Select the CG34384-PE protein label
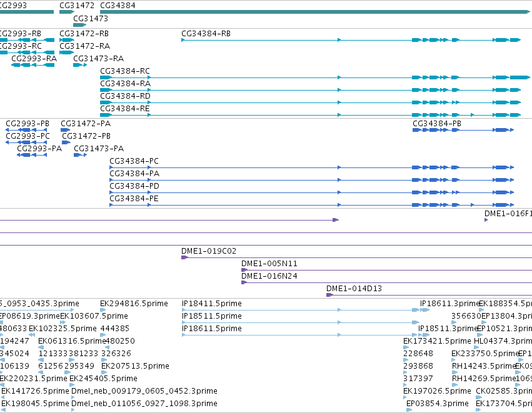 point(134,199)
